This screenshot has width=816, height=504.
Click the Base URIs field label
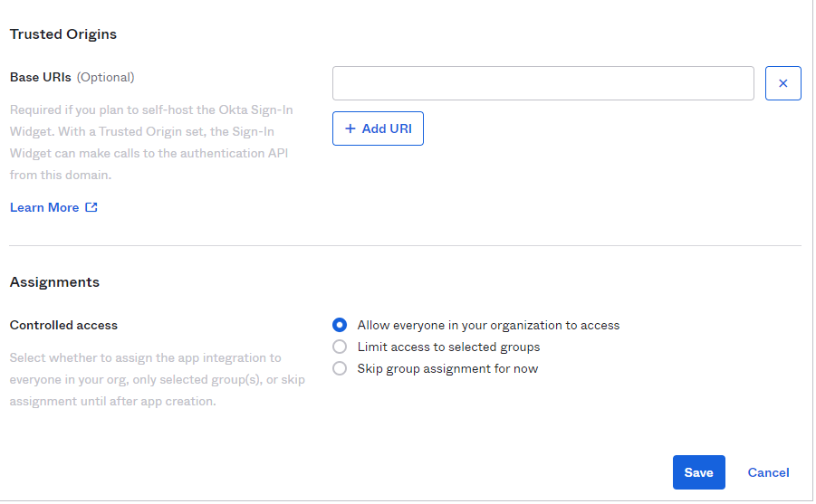point(41,78)
